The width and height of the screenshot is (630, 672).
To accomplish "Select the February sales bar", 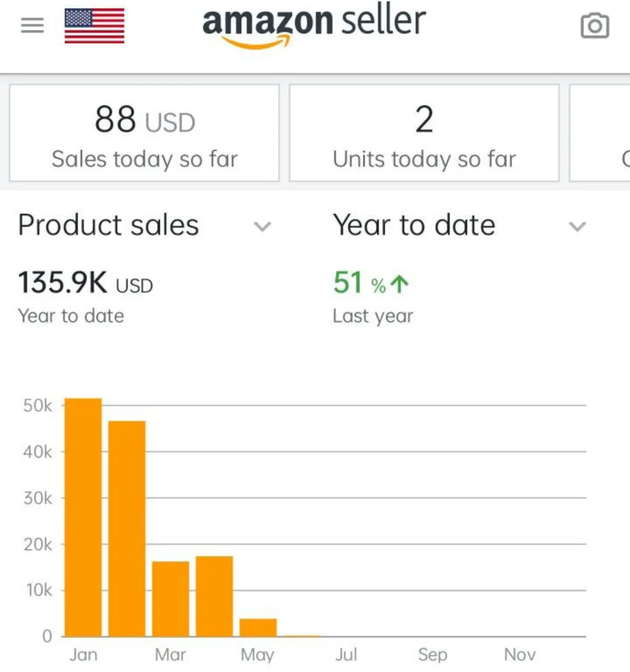I will 127,528.
